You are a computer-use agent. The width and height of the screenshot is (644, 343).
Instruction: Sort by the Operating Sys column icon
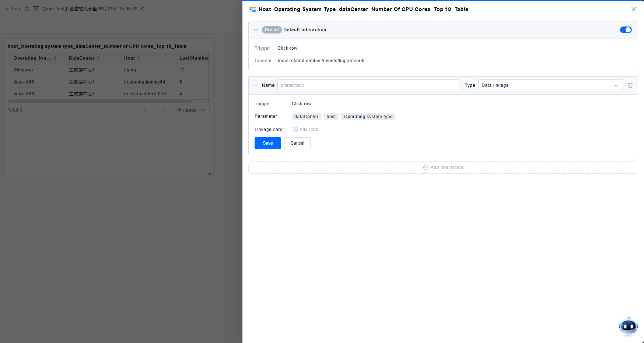pos(55,58)
